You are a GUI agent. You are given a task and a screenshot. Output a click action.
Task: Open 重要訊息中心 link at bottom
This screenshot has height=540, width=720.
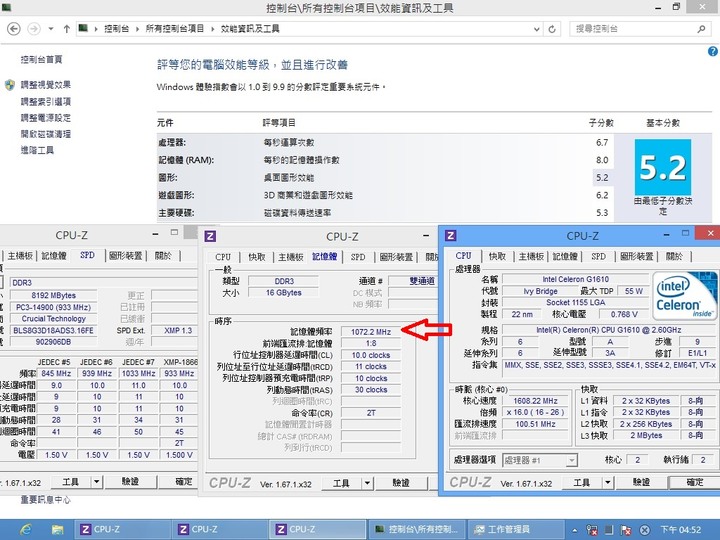[45, 500]
